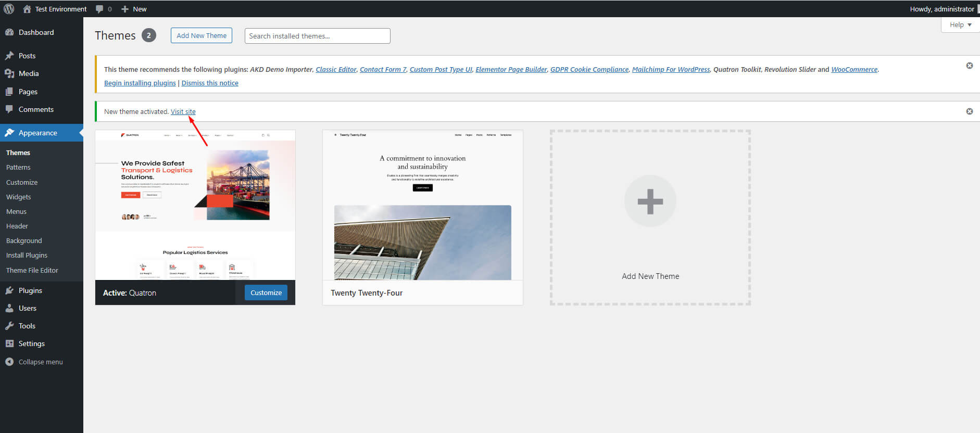The image size is (980, 433).
Task: Open the Classic Editor plugin link
Action: click(x=336, y=69)
